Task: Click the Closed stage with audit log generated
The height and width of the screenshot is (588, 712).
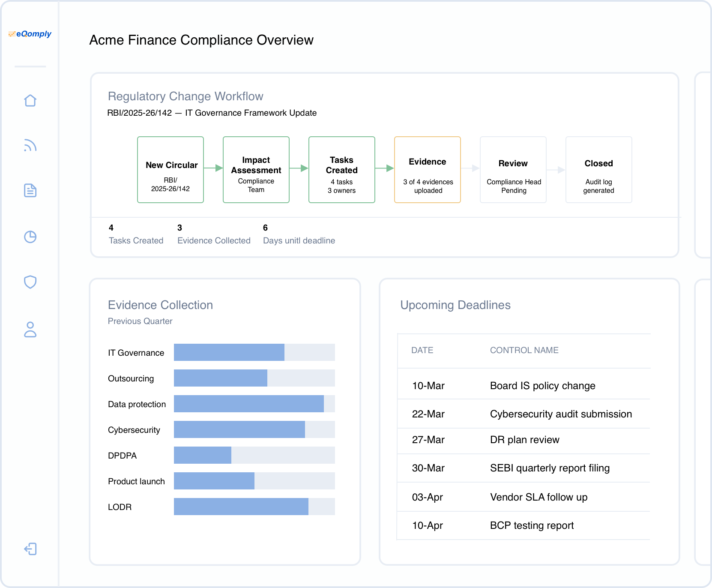Action: 598,170
